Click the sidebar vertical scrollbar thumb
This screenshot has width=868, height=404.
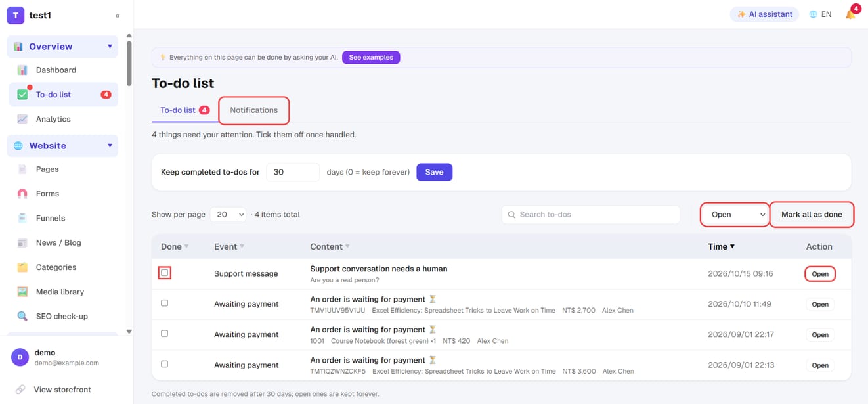129,63
